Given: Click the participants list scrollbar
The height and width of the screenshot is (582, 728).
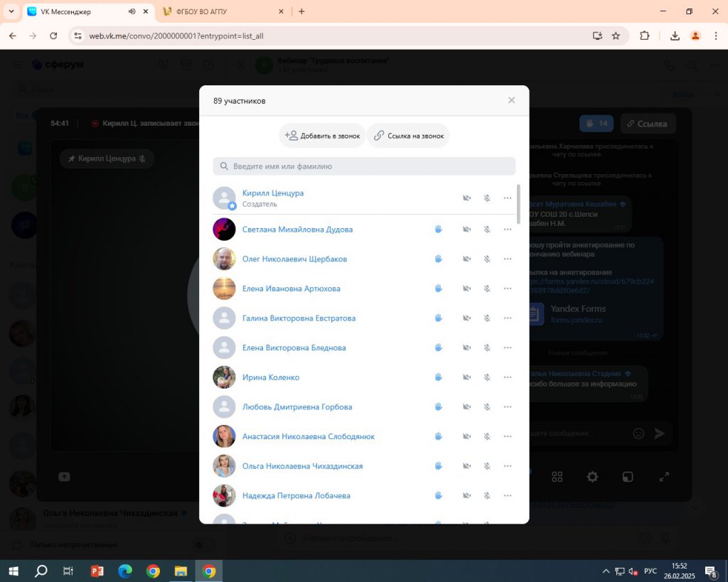Looking at the screenshot, I should coord(518,205).
